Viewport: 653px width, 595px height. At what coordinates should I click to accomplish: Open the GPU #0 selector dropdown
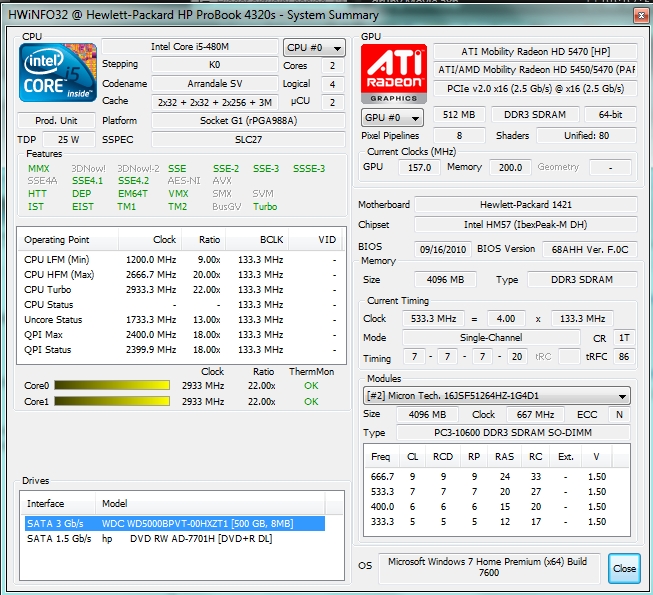click(392, 117)
